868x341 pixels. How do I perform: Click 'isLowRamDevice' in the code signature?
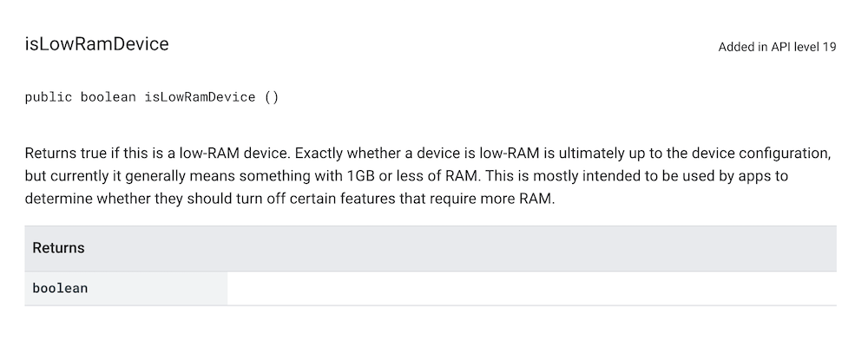point(200,97)
